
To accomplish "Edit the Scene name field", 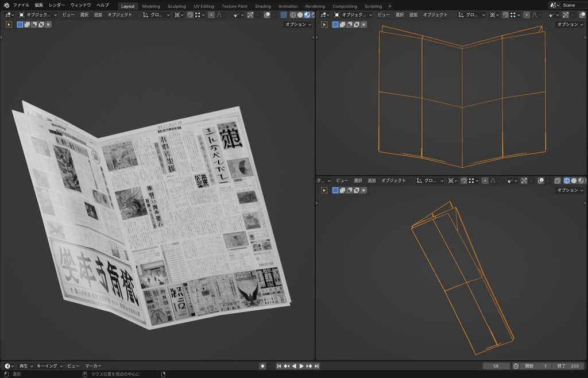I will point(574,5).
